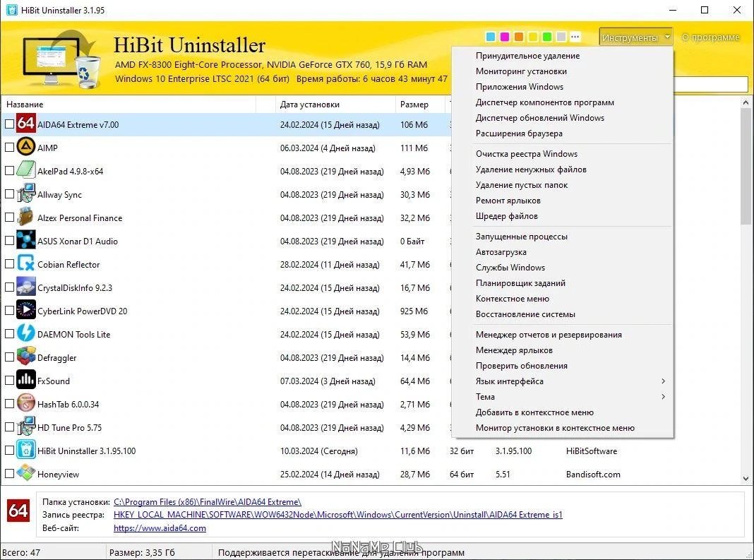The height and width of the screenshot is (560, 754).
Task: Click the AIMP program icon
Action: tap(25, 147)
